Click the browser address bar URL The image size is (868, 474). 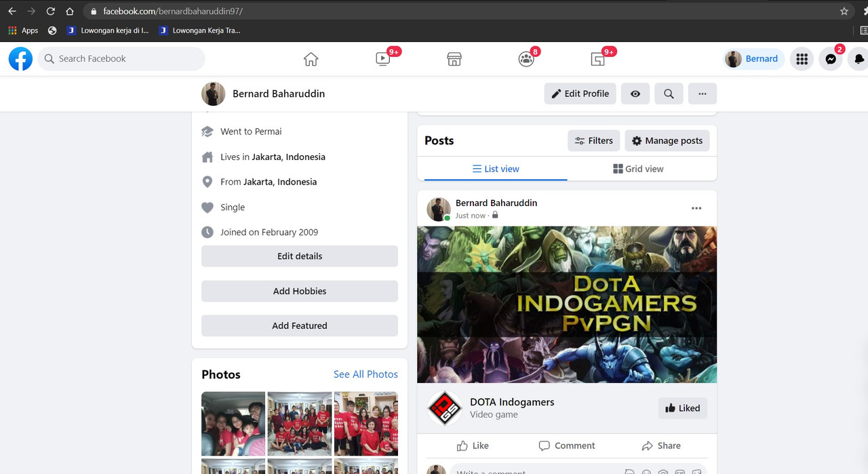(x=173, y=12)
